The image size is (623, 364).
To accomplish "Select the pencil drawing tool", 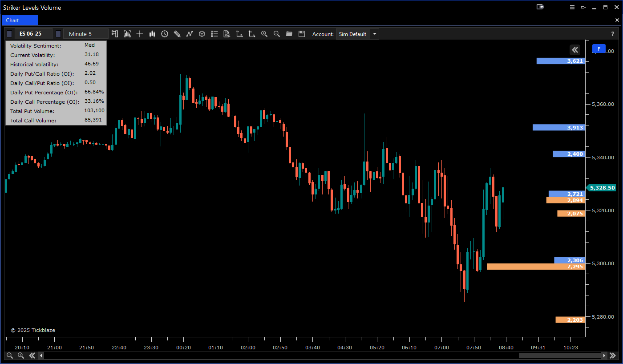I will [177, 34].
